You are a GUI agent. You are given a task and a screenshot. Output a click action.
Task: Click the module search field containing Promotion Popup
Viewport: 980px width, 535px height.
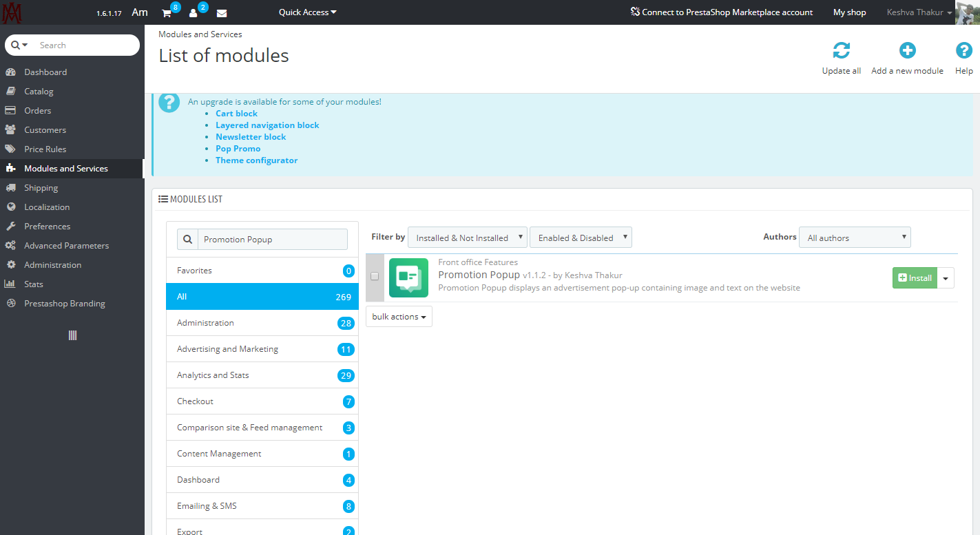pyautogui.click(x=272, y=239)
